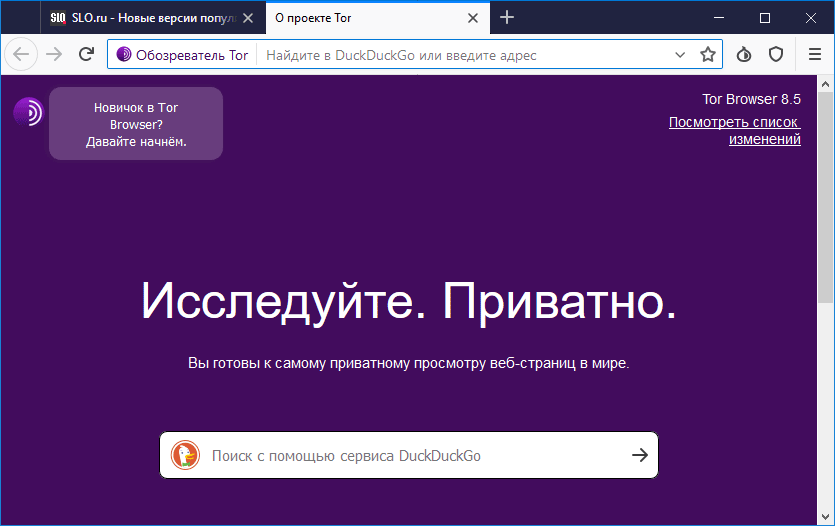
Task: Click the 'Новичок в Tor Browser?' onboarding bubble
Action: coord(136,124)
